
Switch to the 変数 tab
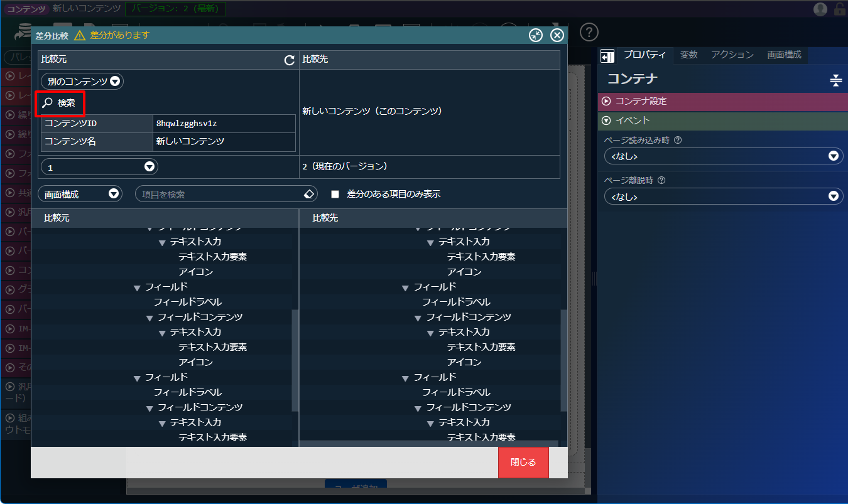[x=689, y=55]
